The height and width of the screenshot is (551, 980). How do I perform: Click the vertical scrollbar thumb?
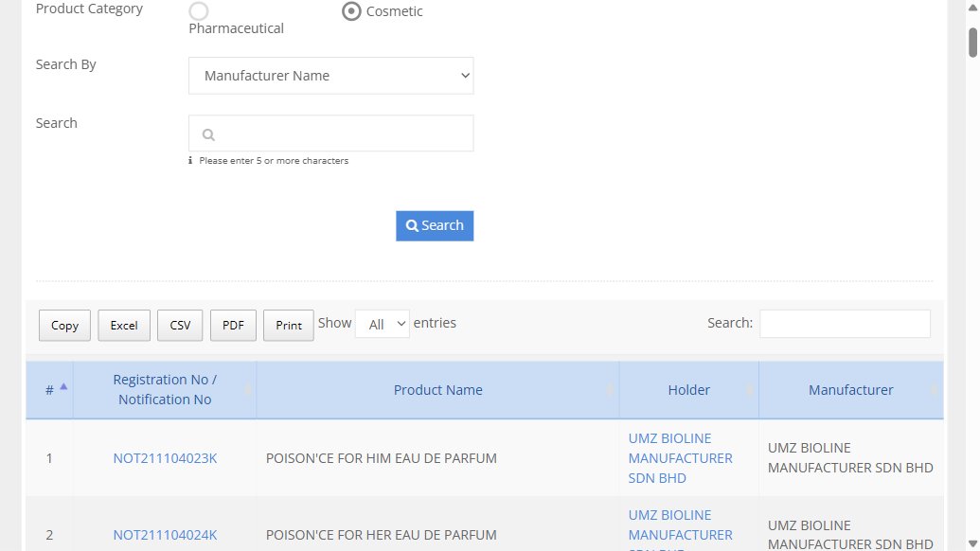(x=972, y=43)
